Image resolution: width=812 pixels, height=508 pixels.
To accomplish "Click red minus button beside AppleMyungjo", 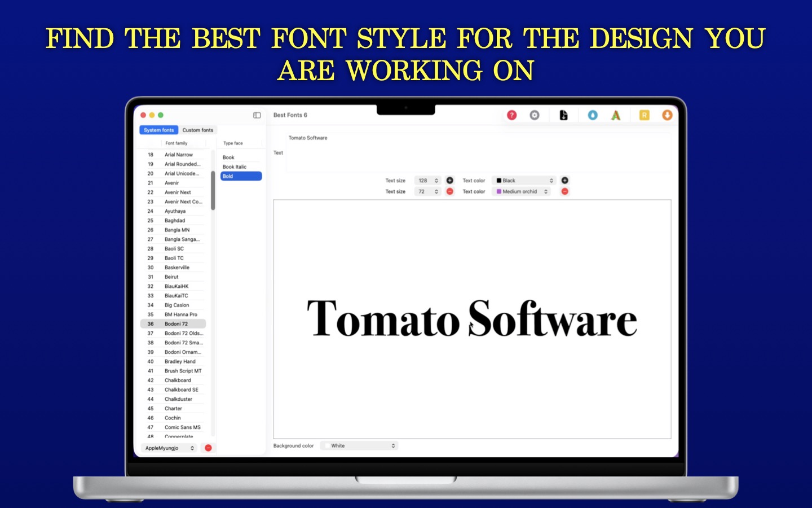I will point(208,448).
